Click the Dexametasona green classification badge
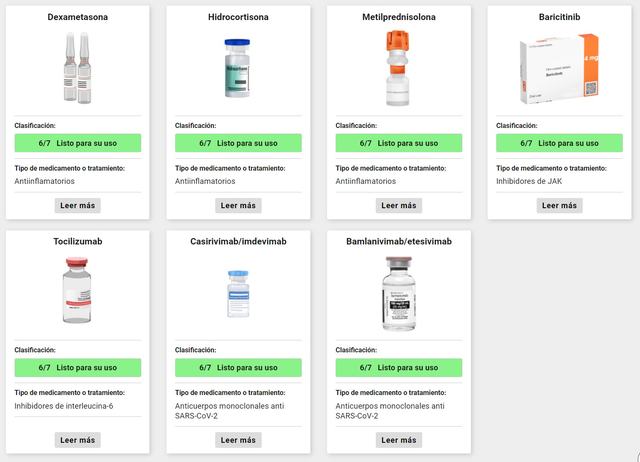Image resolution: width=640 pixels, height=462 pixels. pyautogui.click(x=78, y=143)
